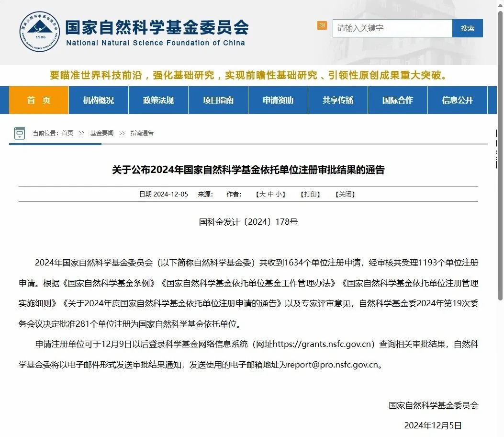The height and width of the screenshot is (437, 504).
Task: Click the page vertical scrollbar thumb
Action: [500, 156]
